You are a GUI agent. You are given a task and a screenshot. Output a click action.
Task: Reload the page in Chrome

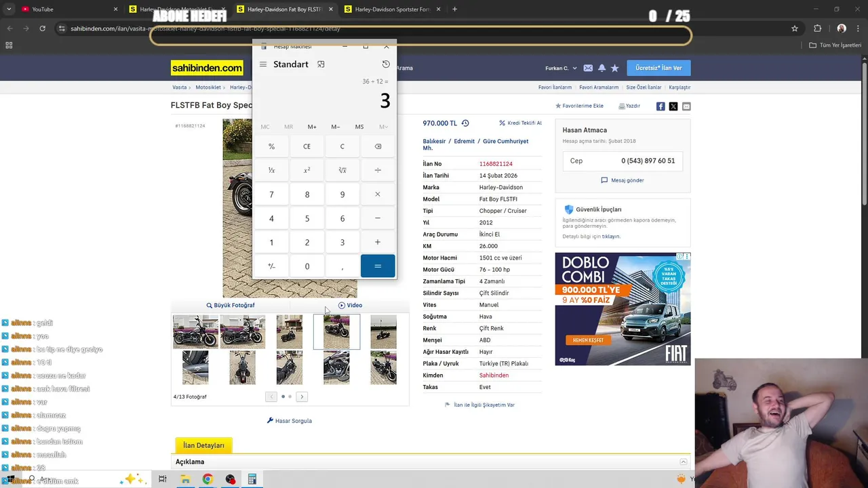[42, 28]
